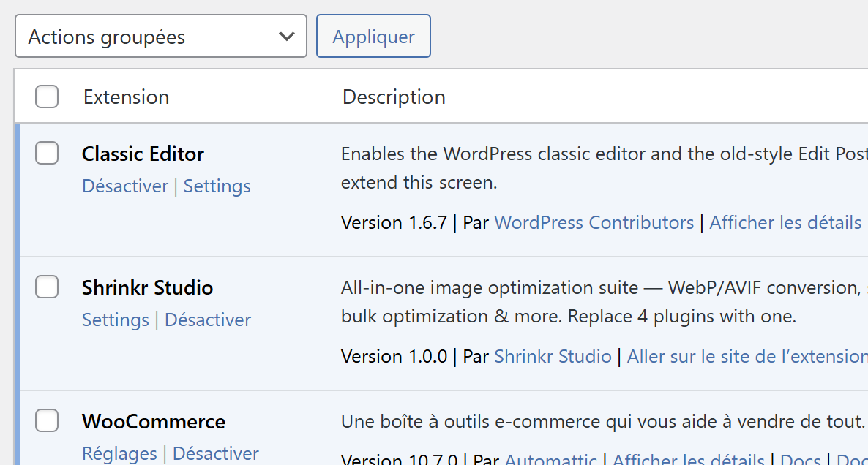Open the Docs link for WooCommerce
868x465 pixels.
click(x=800, y=458)
